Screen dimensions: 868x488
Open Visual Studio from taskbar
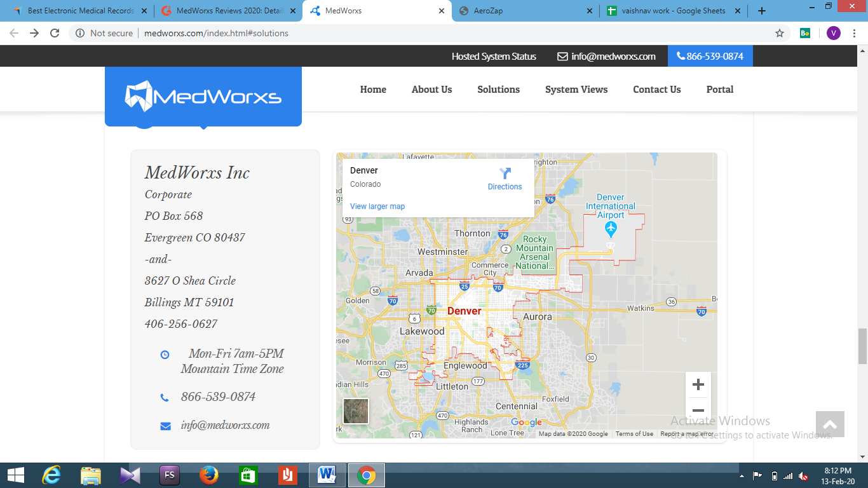(x=130, y=475)
